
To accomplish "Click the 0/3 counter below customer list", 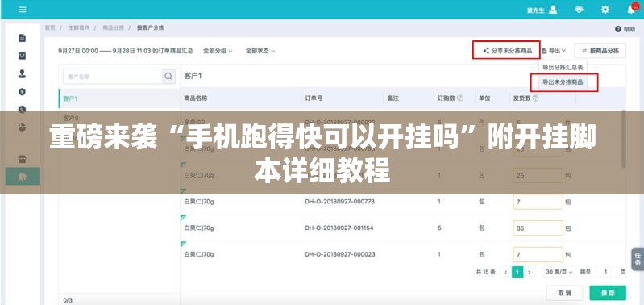I will (x=68, y=300).
